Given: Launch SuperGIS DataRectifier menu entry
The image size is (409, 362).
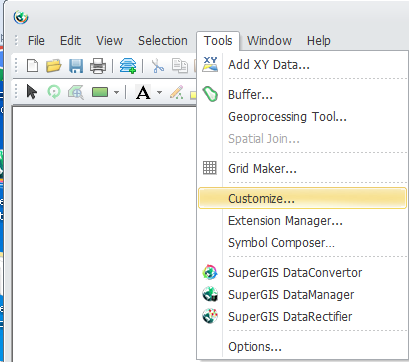Looking at the screenshot, I should [302, 316].
